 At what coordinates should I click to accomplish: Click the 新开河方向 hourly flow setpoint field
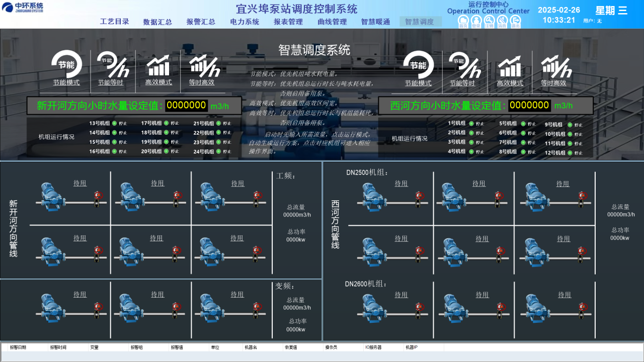186,106
